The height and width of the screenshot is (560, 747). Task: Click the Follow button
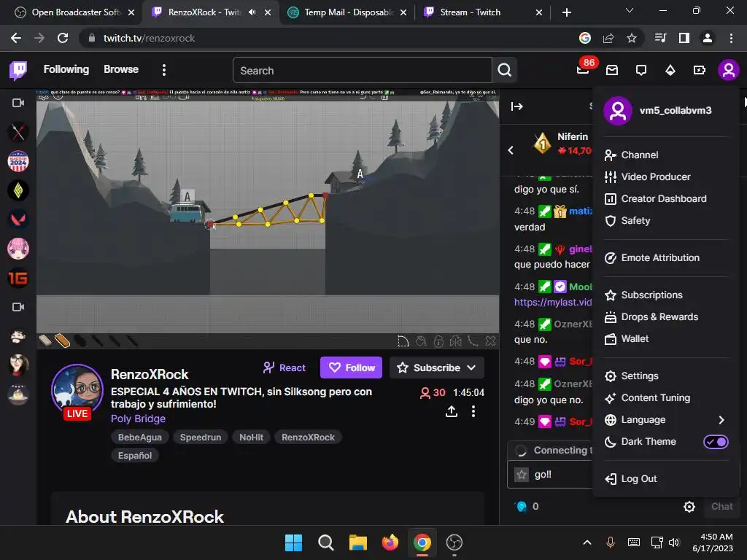351,367
